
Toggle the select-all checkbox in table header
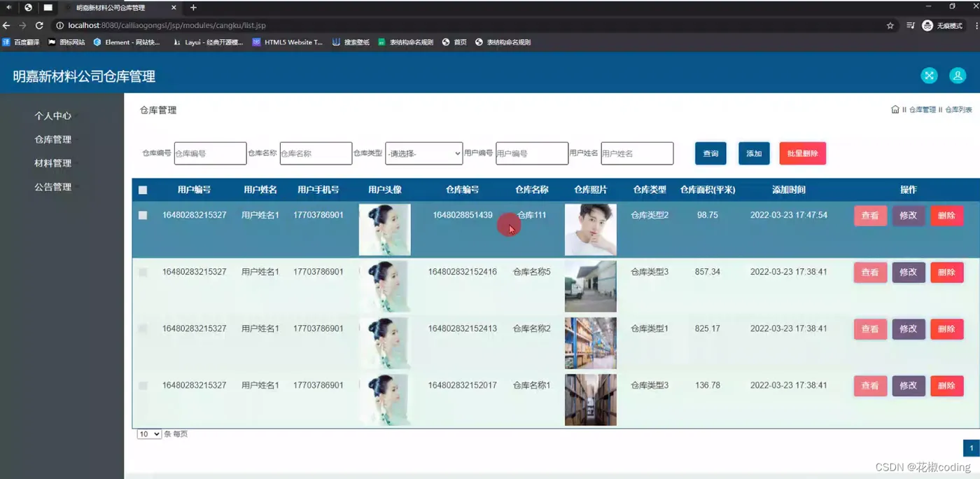pyautogui.click(x=143, y=190)
